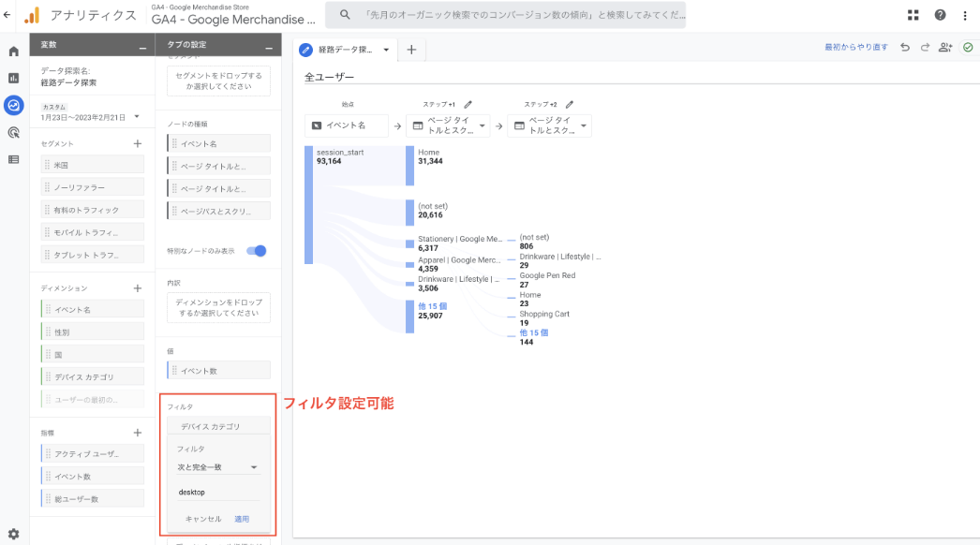Open the Google apps grid icon
Image resolution: width=980 pixels, height=545 pixels.
pos(913,15)
